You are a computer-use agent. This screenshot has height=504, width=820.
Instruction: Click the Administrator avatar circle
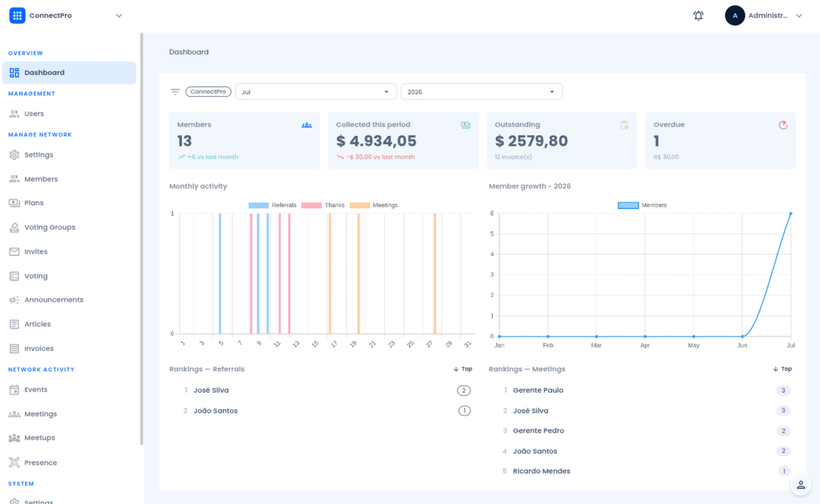(x=735, y=15)
